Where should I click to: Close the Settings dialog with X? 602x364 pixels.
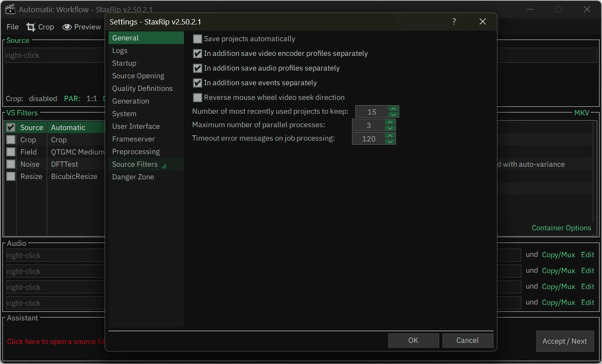point(483,22)
